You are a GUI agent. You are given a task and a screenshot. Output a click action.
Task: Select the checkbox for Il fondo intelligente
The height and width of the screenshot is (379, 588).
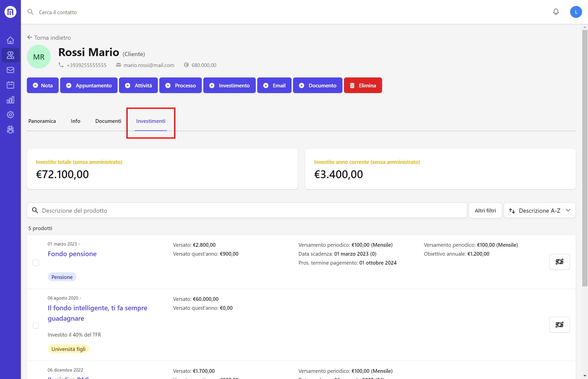(36, 326)
